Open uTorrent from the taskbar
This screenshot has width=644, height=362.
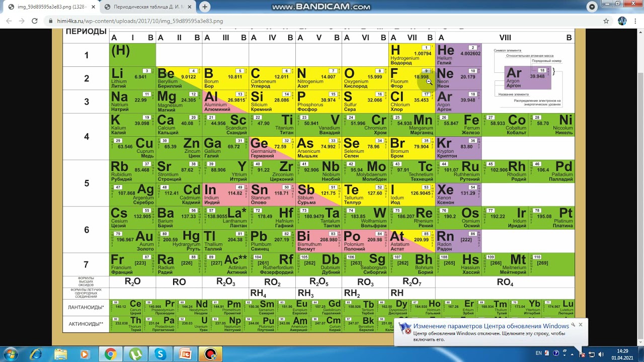point(135,354)
